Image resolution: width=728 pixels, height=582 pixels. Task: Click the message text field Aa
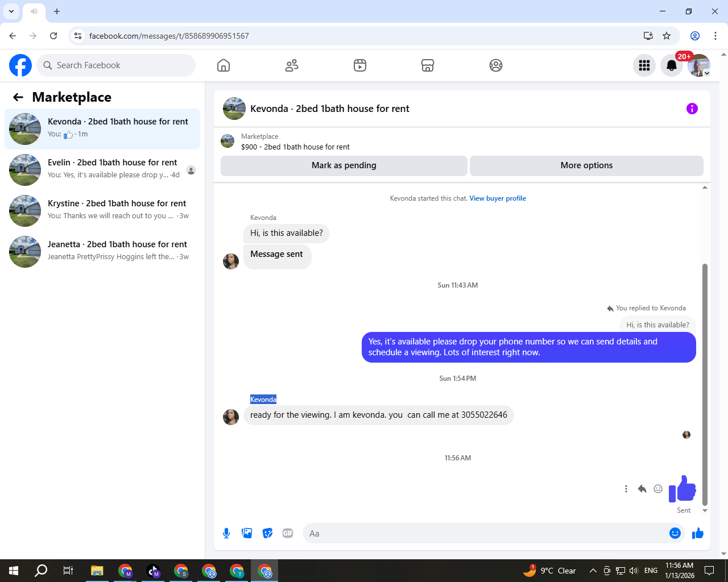pyautogui.click(x=486, y=533)
